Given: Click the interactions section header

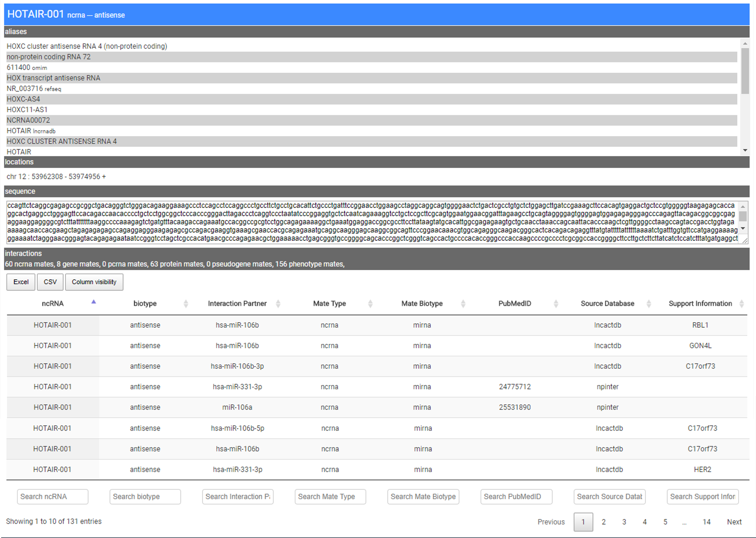Looking at the screenshot, I should click(377, 259).
